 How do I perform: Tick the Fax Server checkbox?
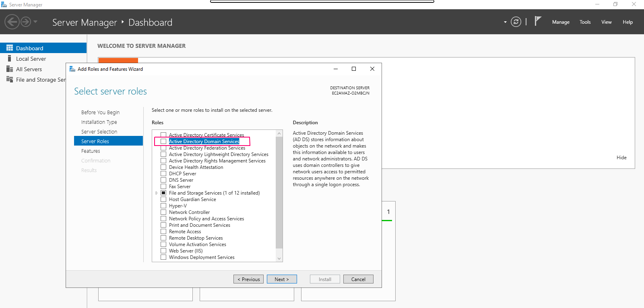[x=163, y=187]
